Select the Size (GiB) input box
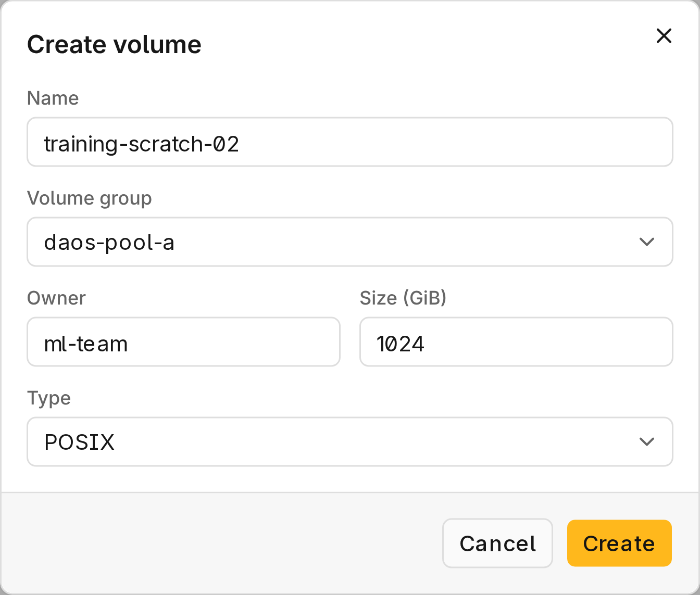Image resolution: width=700 pixels, height=595 pixels. click(x=516, y=342)
